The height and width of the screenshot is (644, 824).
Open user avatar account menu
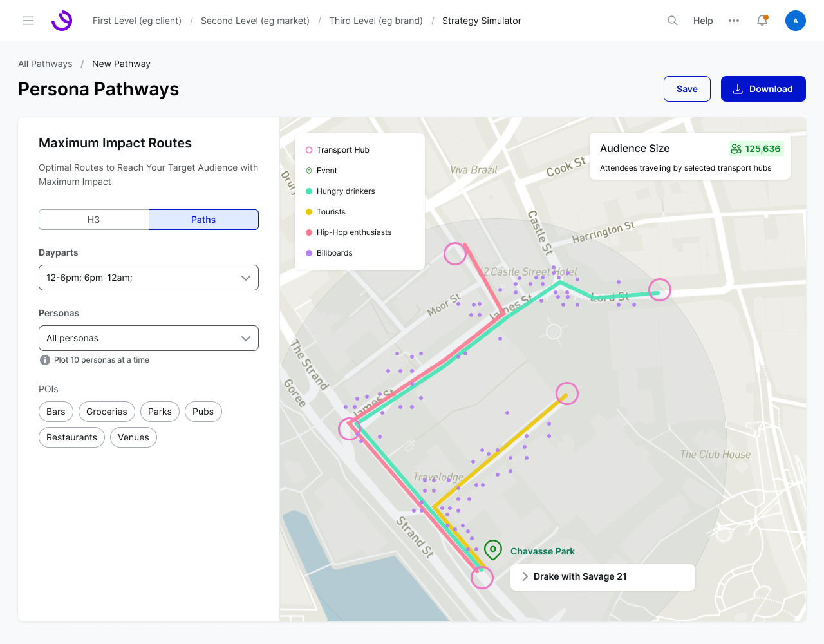796,21
